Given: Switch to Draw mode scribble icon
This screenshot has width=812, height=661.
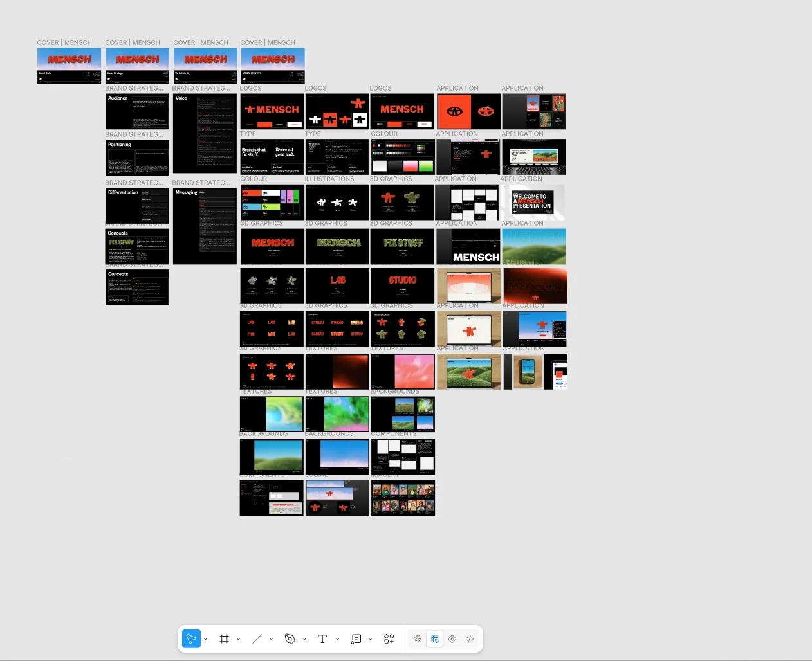Looking at the screenshot, I should 417,639.
